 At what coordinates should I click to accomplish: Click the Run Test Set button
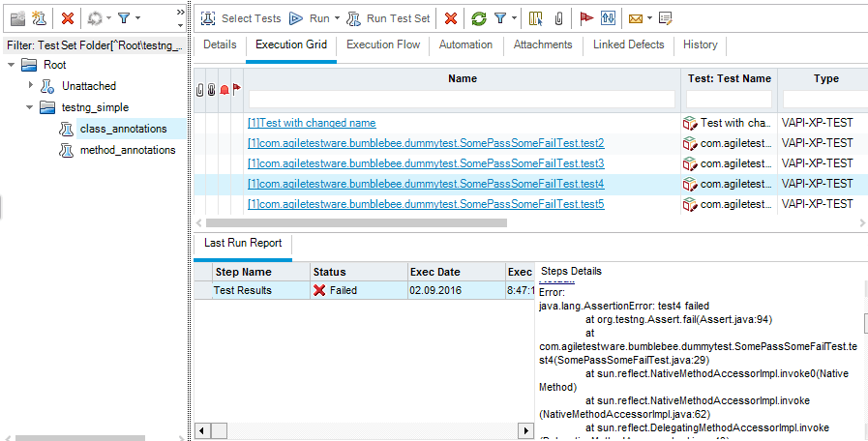click(x=389, y=18)
